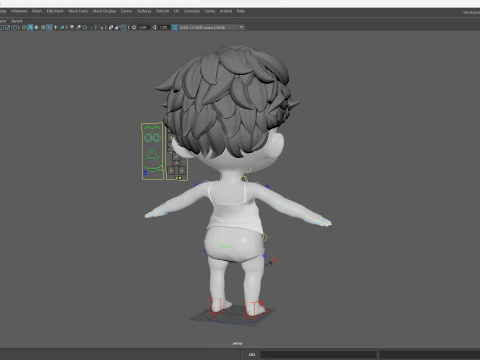This screenshot has height=360, width=480.
Task: Toggle the view transform icon
Action: coord(174,27)
